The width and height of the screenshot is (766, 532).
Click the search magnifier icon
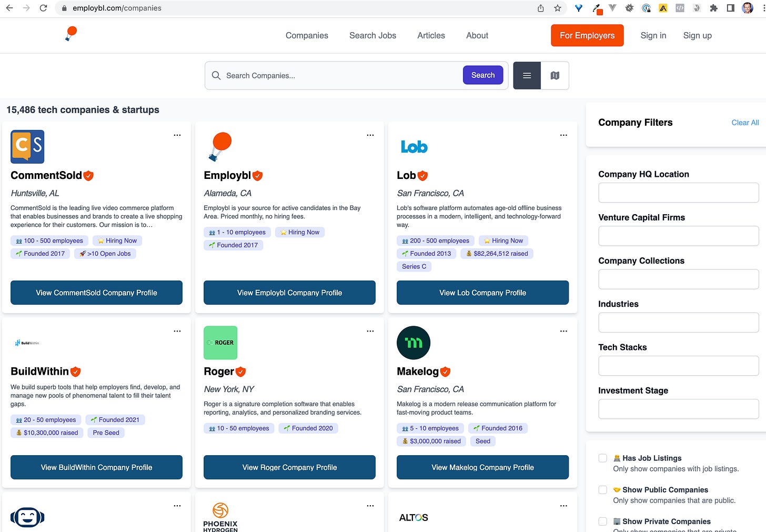[216, 75]
